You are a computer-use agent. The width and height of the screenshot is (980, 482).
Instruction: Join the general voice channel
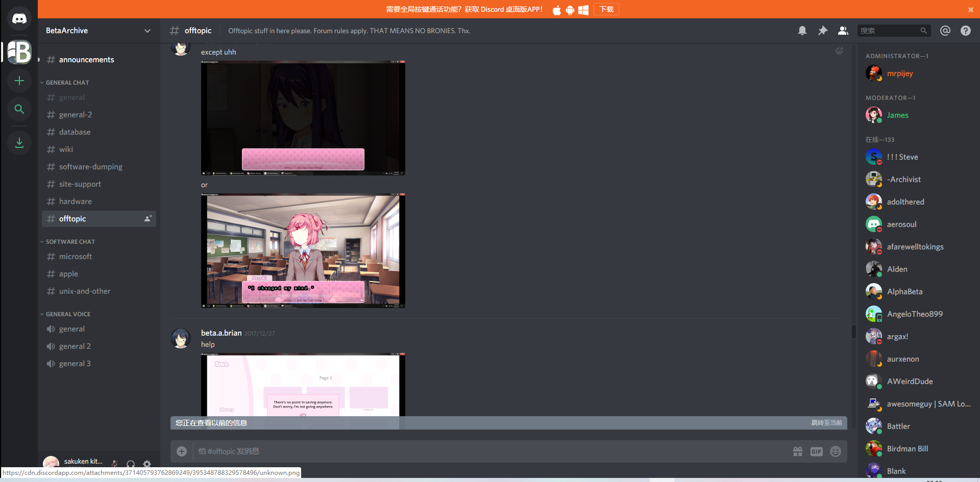pos(99,329)
